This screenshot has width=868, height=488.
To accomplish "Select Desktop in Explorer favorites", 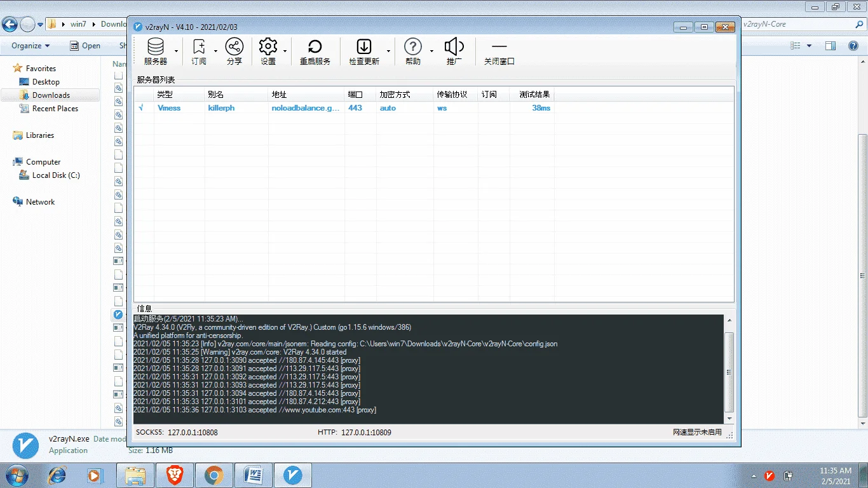I will [46, 81].
